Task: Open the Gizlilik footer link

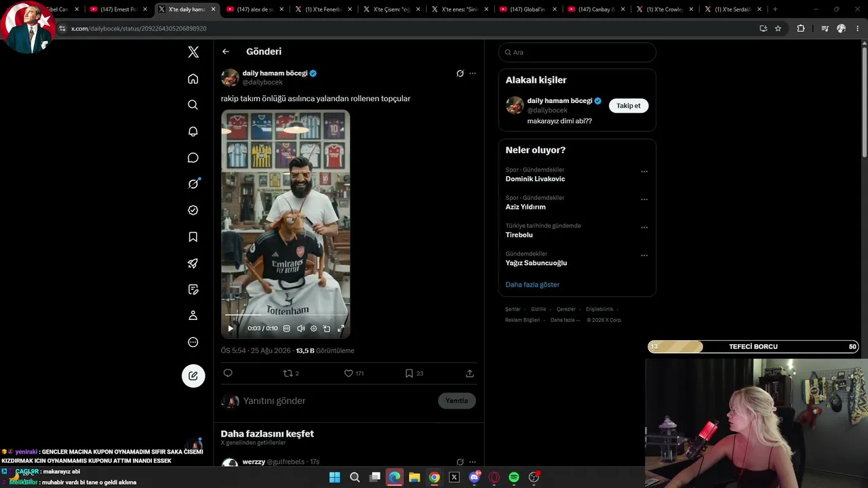Action: coord(538,309)
